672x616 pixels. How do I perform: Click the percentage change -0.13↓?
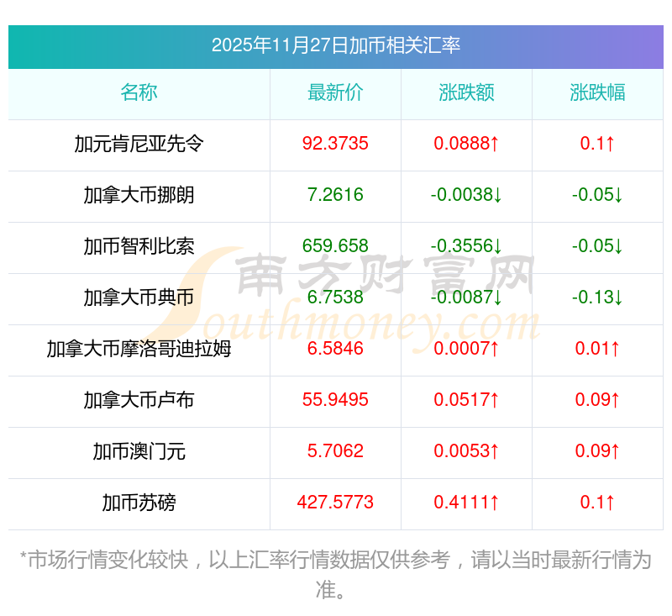tap(597, 297)
